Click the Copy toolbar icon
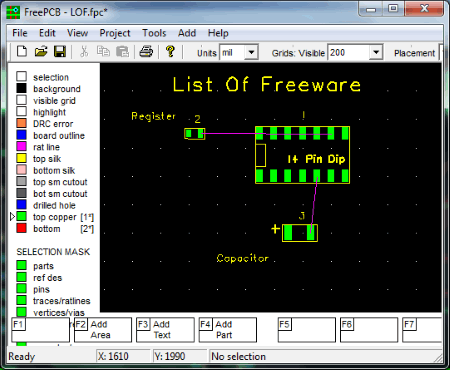Image resolution: width=450 pixels, height=370 pixels. [103, 52]
